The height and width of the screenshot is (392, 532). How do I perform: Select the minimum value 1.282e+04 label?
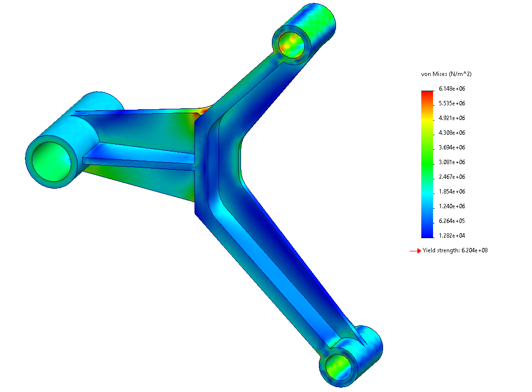point(452,236)
